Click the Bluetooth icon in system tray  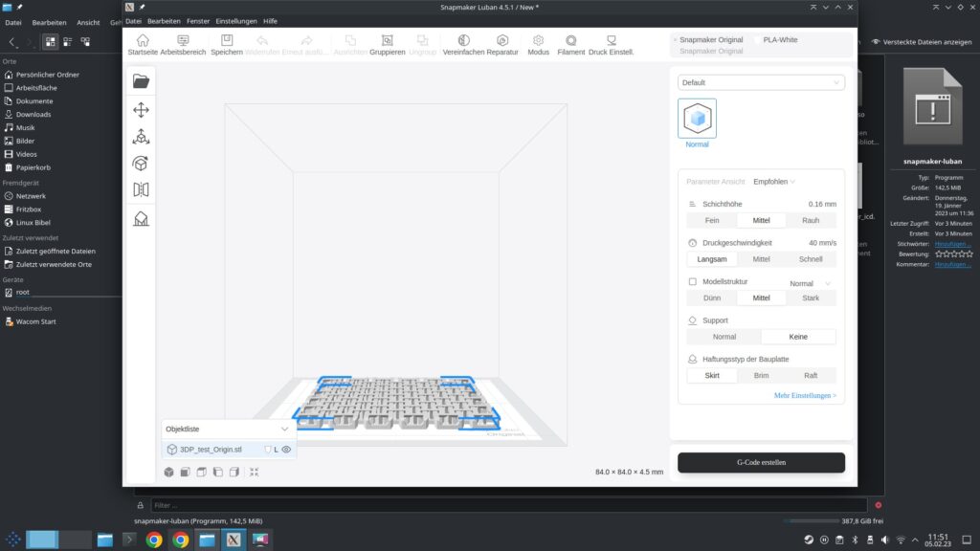(x=855, y=540)
